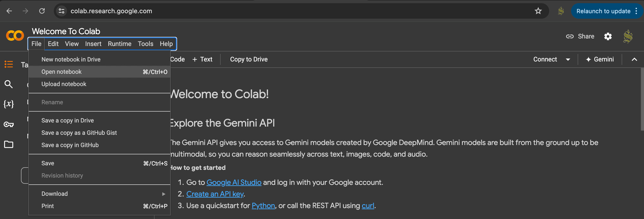
Task: Click the Gemini sparkle button
Action: coord(600,59)
